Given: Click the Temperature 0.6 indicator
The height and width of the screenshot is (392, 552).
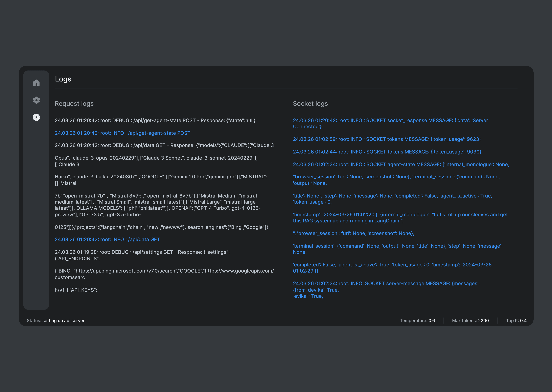Looking at the screenshot, I should [x=417, y=321].
